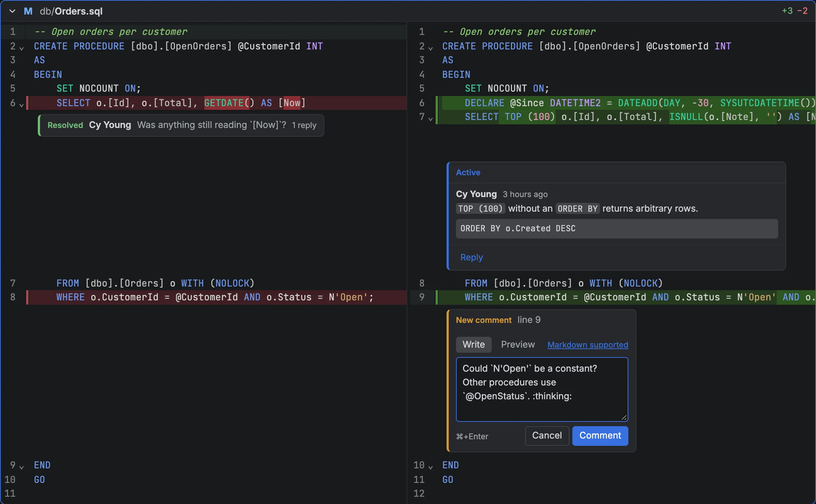
Task: Fold line 2 in the left pane
Action: [x=21, y=48]
